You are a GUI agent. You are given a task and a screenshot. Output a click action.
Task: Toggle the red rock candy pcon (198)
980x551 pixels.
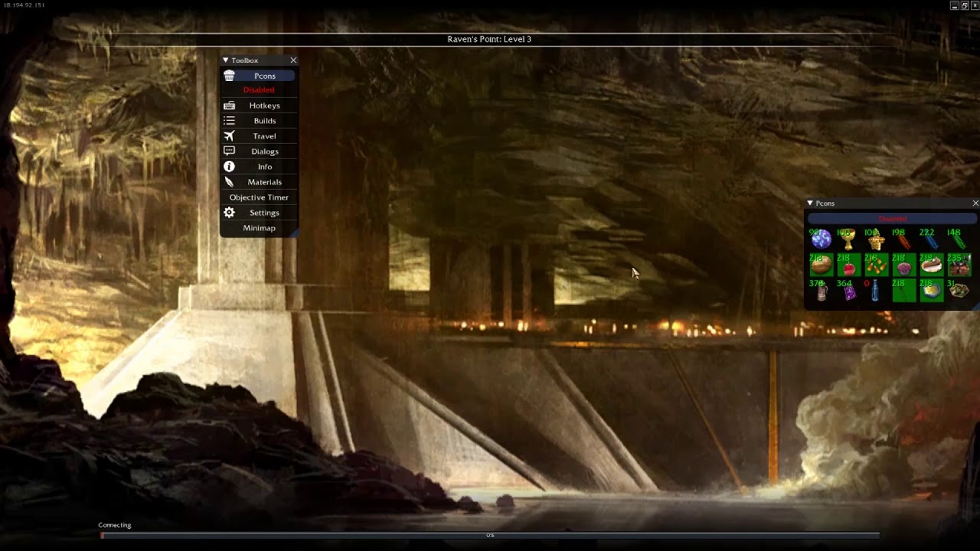[903, 240]
